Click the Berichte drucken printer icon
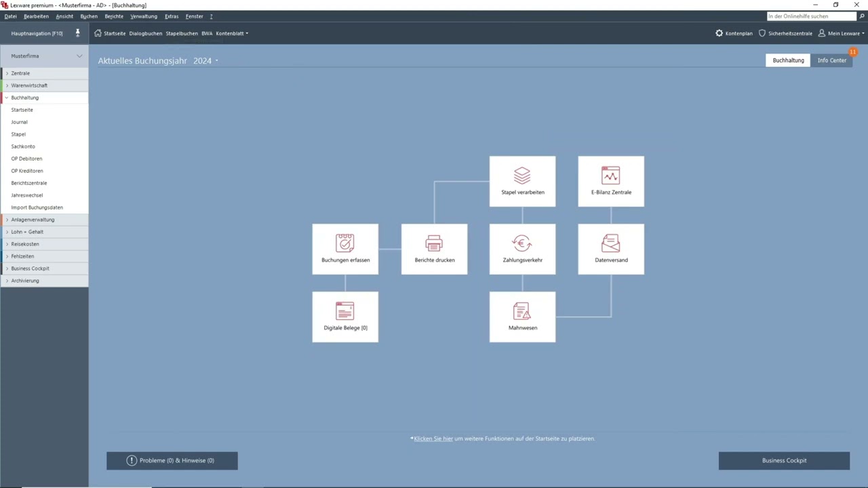 pyautogui.click(x=434, y=243)
